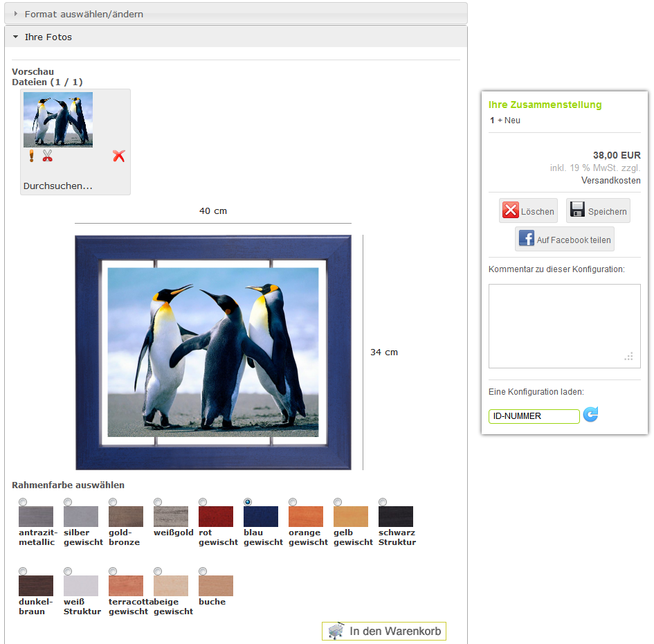Select the gold-bronze radio button
Viewport: 654px width, 644px height.
[x=113, y=501]
